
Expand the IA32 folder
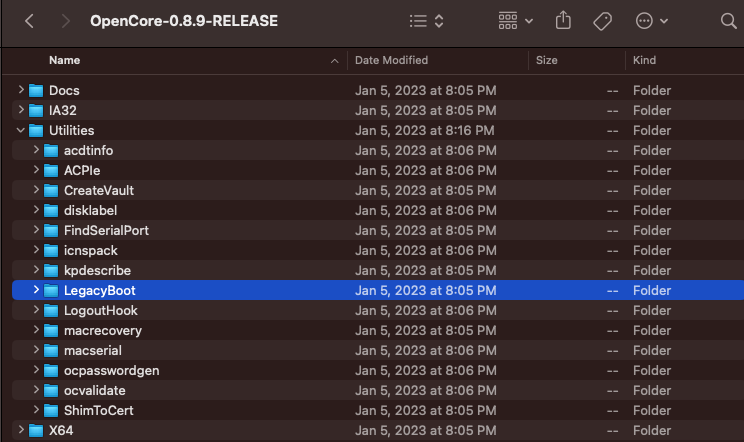20,110
